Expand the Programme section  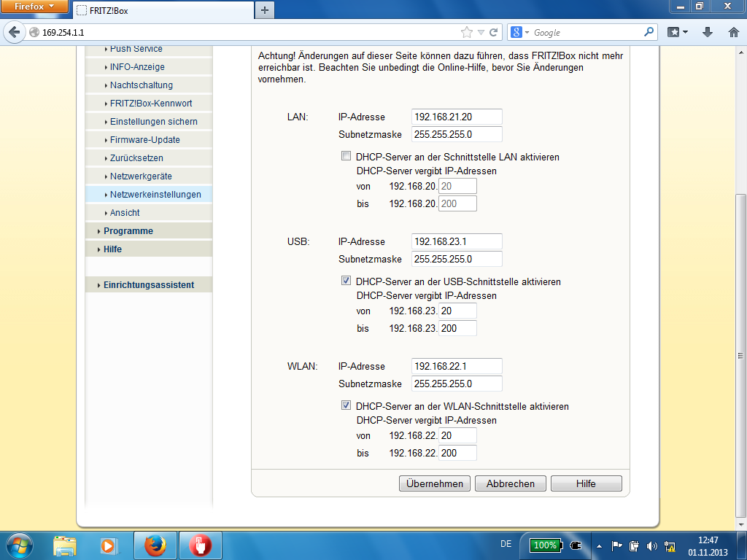tap(149, 230)
